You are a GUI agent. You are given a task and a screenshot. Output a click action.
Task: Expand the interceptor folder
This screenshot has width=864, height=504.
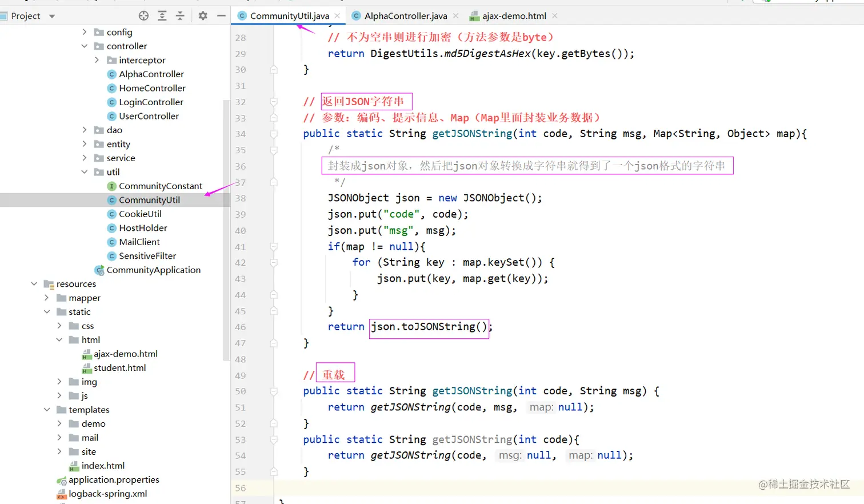point(97,60)
